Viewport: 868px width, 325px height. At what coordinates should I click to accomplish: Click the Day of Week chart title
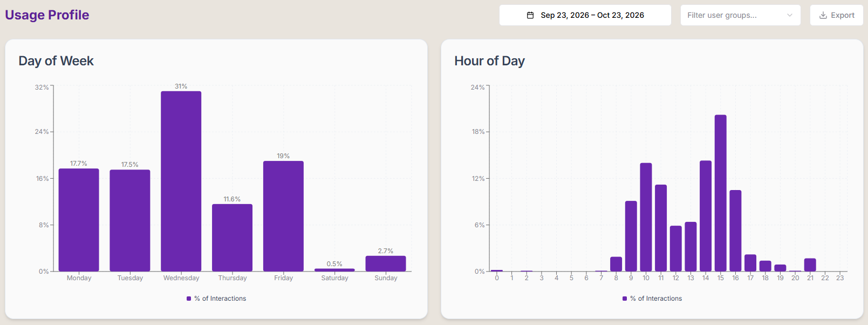56,61
